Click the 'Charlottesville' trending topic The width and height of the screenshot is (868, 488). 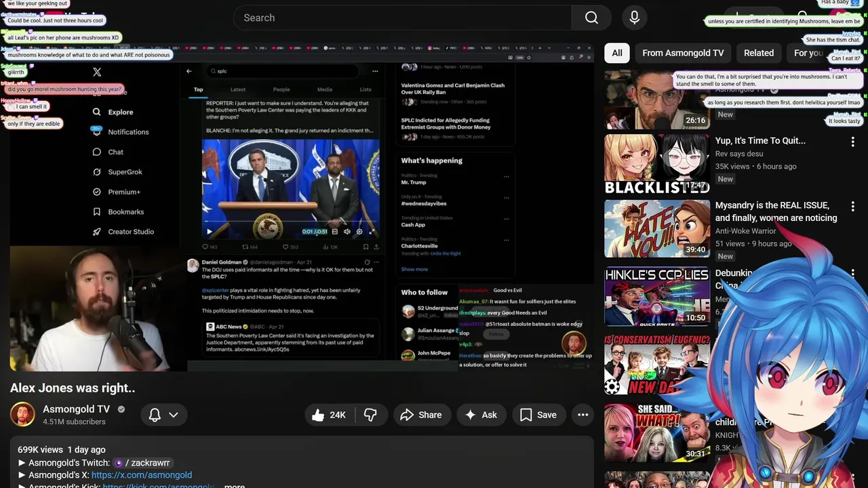tap(420, 245)
